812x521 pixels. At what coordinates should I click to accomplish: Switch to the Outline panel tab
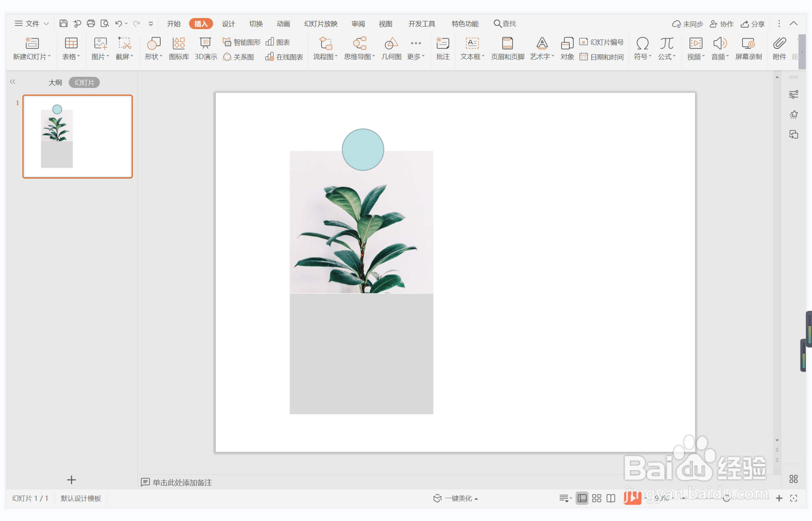pos(55,83)
